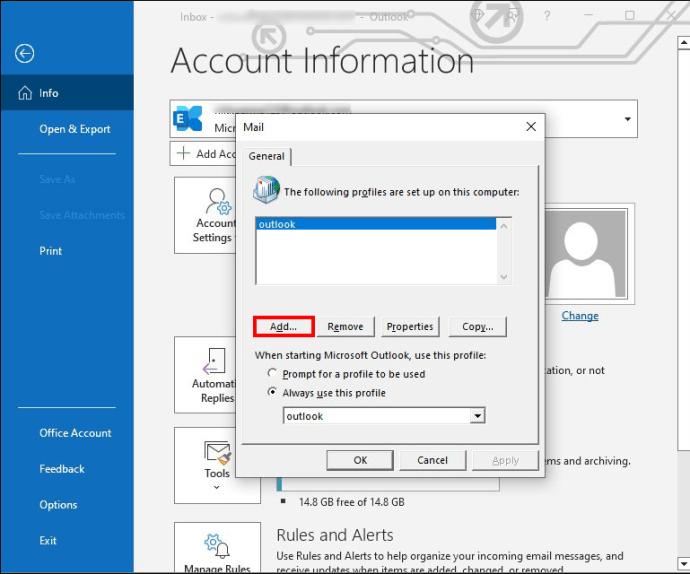
Task: Click the Add... profile button
Action: click(x=283, y=327)
